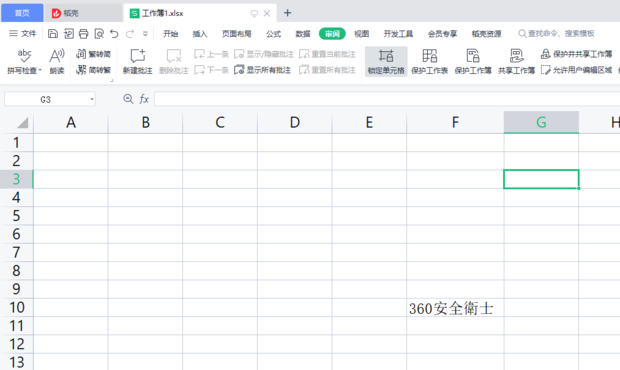
Task: Expand quick access toolbar customize arrow
Action: pyautogui.click(x=145, y=34)
